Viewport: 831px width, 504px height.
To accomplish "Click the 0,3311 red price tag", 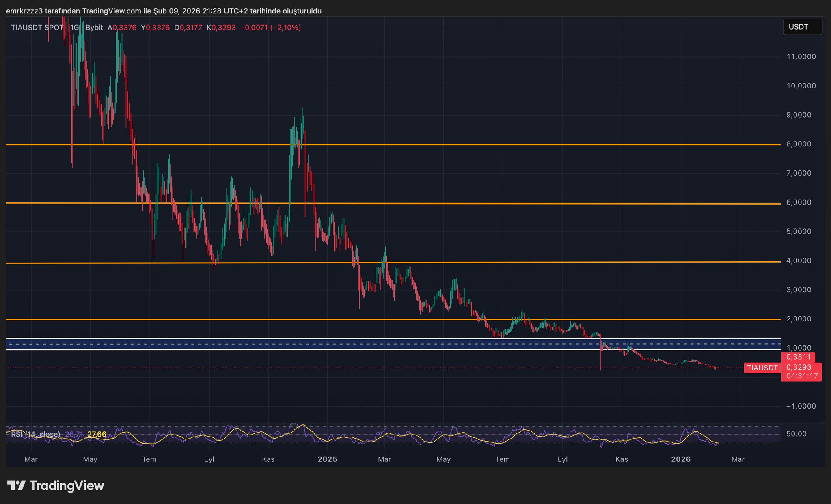I will tap(799, 357).
